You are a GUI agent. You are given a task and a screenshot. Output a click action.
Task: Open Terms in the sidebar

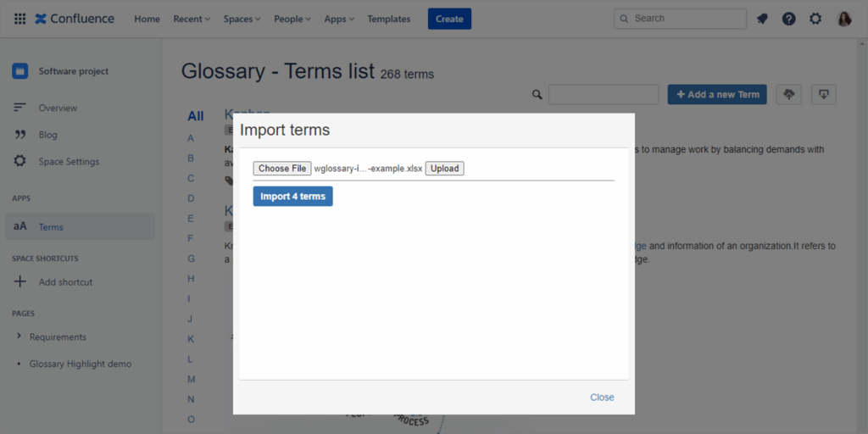tap(51, 226)
